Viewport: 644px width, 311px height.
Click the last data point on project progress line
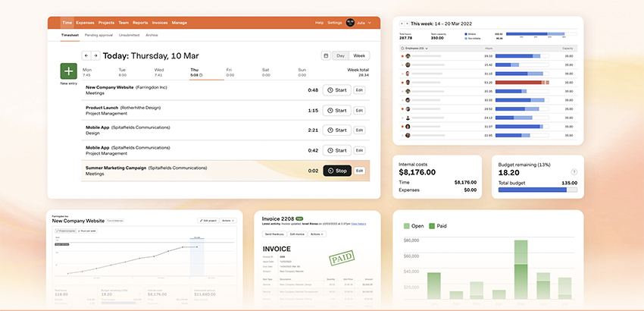[x=197, y=247]
